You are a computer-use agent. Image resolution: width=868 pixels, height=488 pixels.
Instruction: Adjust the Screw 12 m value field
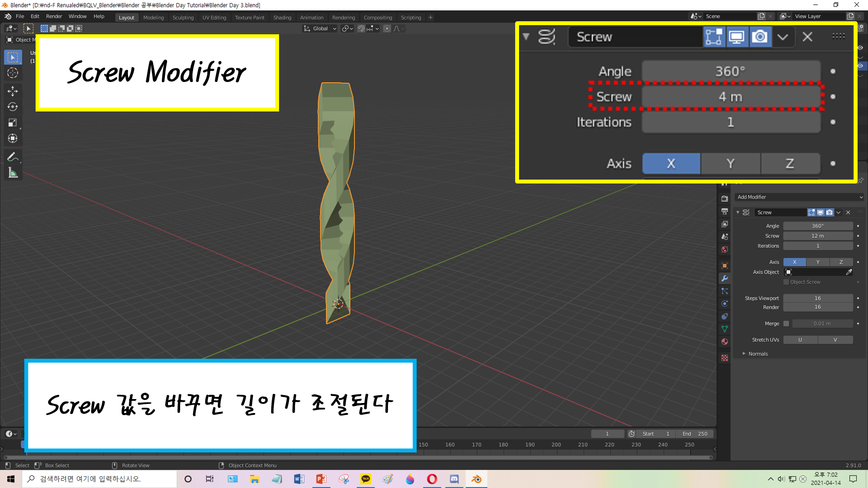tap(818, 236)
